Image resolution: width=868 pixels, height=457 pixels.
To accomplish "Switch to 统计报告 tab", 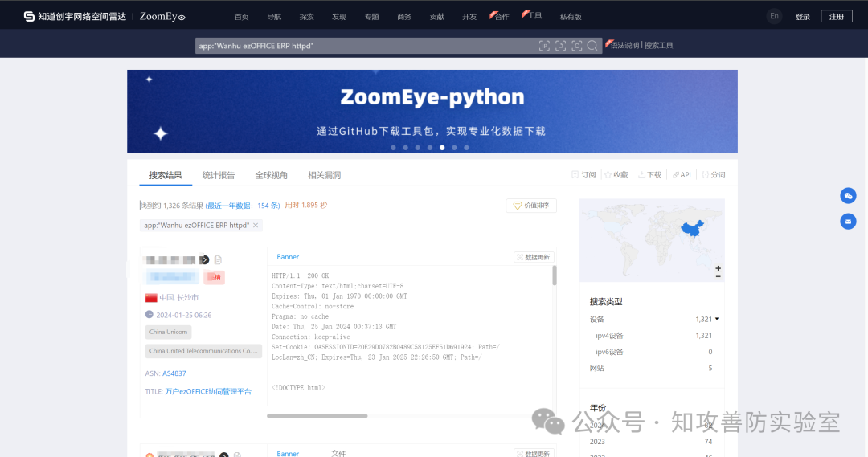I will pyautogui.click(x=219, y=175).
